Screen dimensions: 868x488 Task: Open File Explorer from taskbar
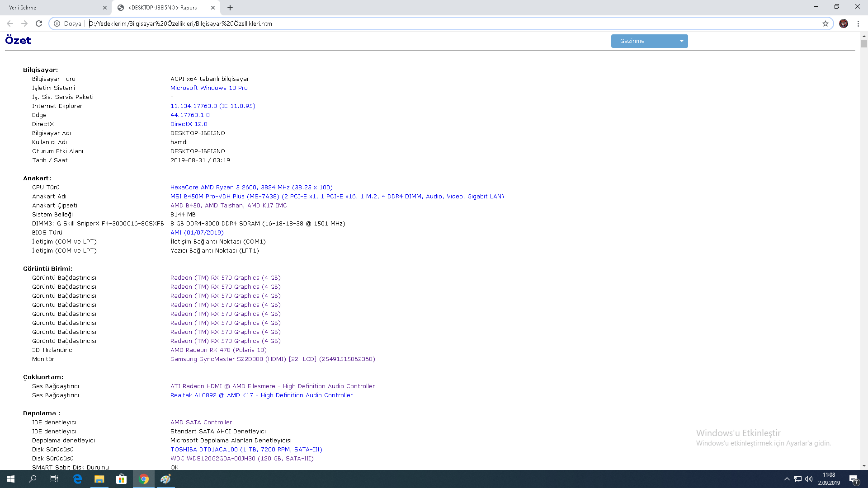point(99,479)
